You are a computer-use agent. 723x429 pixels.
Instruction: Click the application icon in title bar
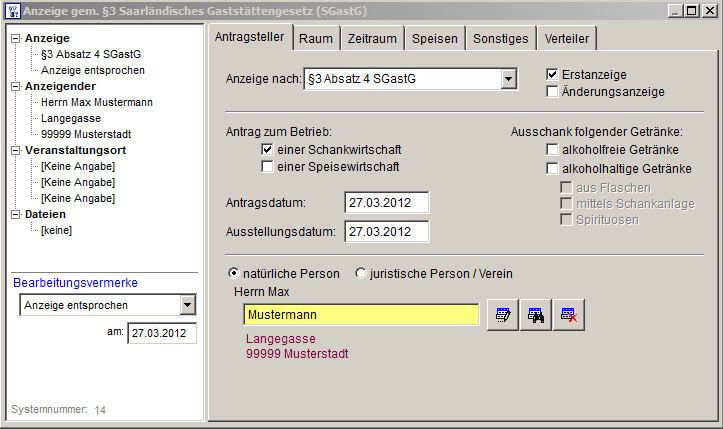point(13,11)
